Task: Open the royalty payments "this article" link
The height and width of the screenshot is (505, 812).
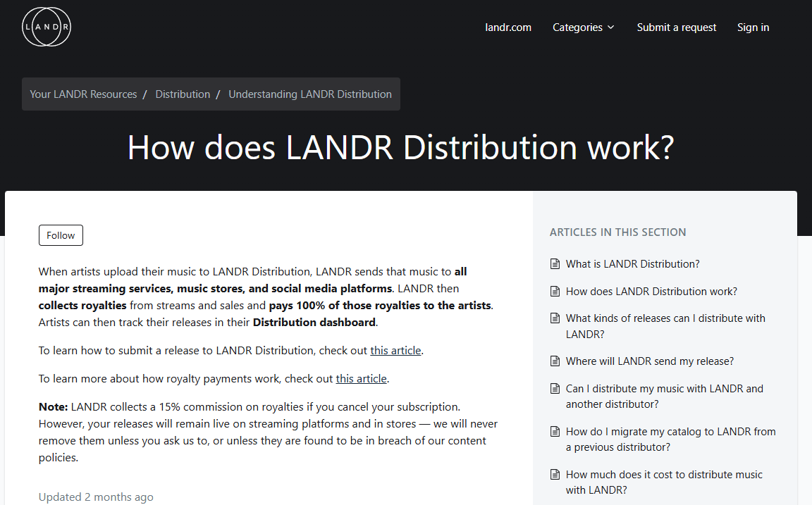Action: tap(361, 378)
